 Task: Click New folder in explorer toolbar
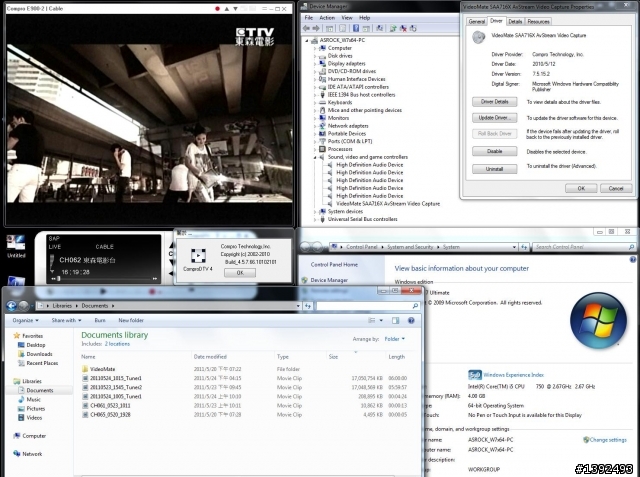click(131, 320)
